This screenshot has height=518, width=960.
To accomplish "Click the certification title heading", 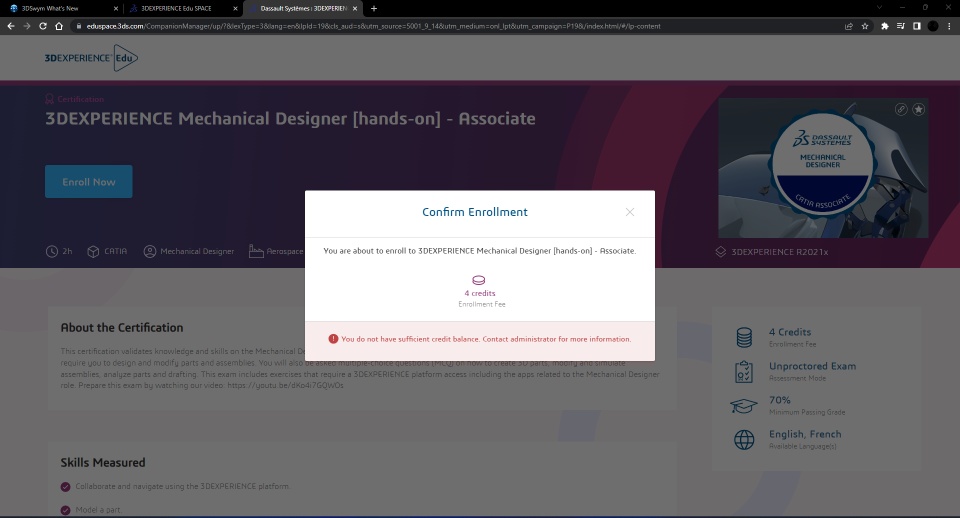I will (290, 119).
